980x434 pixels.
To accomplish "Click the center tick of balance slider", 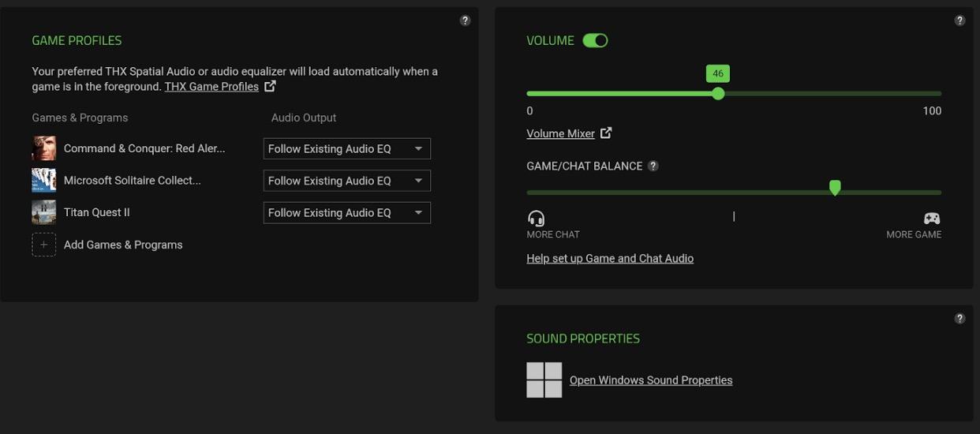I will [x=734, y=216].
